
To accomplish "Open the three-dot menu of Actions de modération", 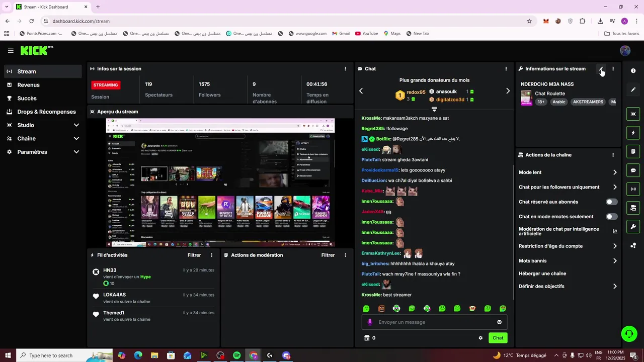I will tap(345, 255).
